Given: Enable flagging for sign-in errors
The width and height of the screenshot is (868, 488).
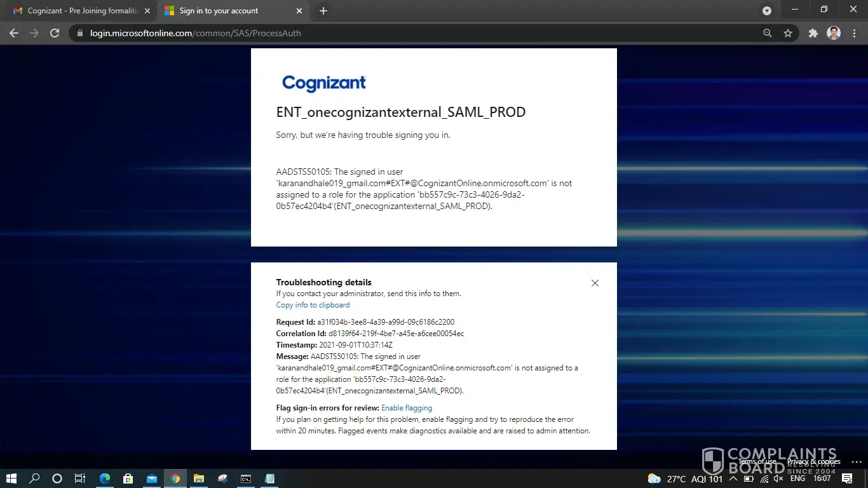Looking at the screenshot, I should pos(407,408).
